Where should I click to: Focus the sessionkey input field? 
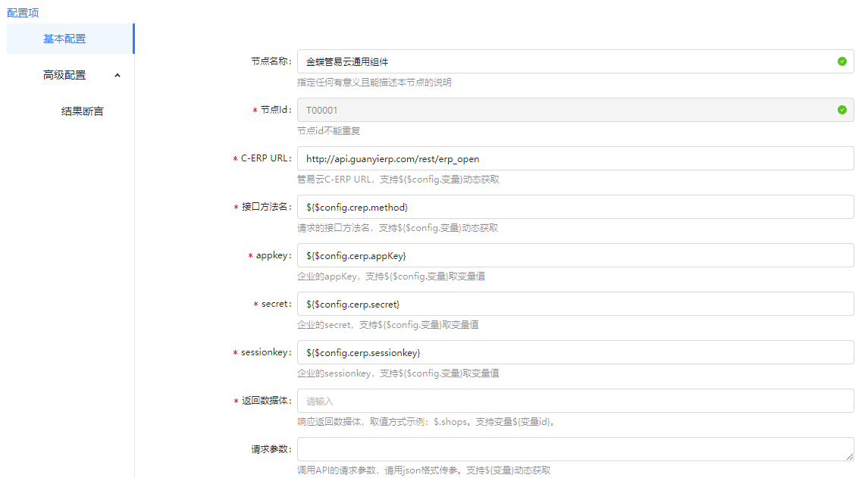click(575, 352)
